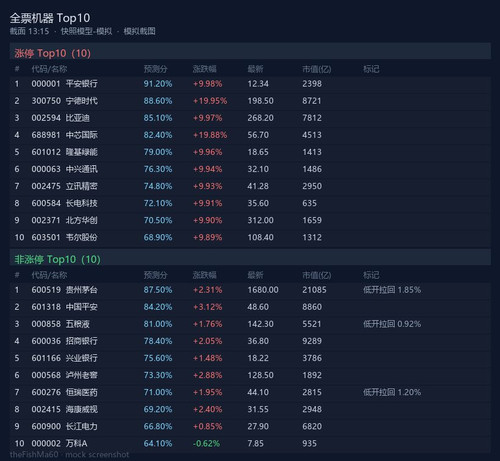Image resolution: width=500 pixels, height=461 pixels.
Task: Click latest price 312.00
Action: [260, 220]
